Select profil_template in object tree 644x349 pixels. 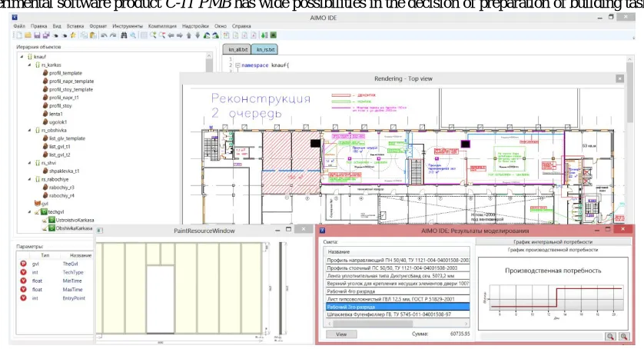click(65, 73)
